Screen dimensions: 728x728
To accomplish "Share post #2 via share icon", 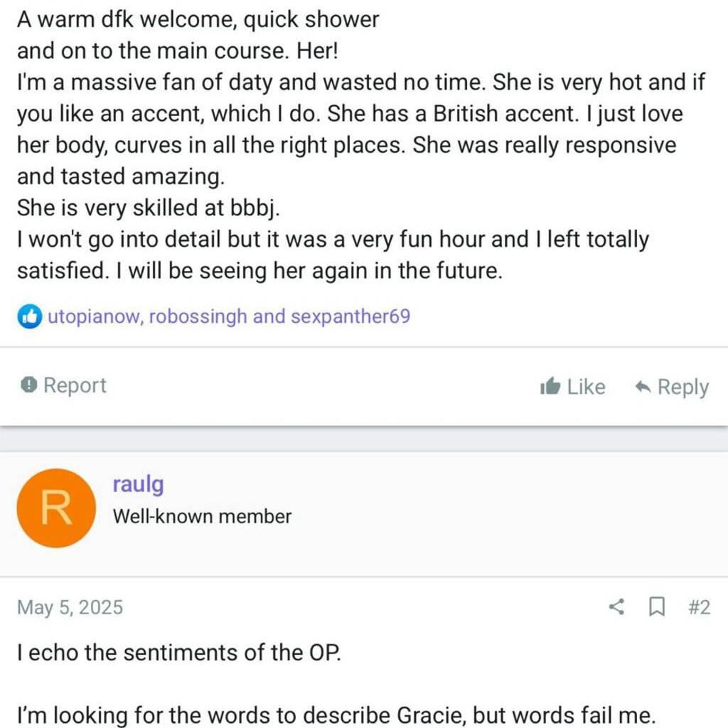I will [617, 607].
